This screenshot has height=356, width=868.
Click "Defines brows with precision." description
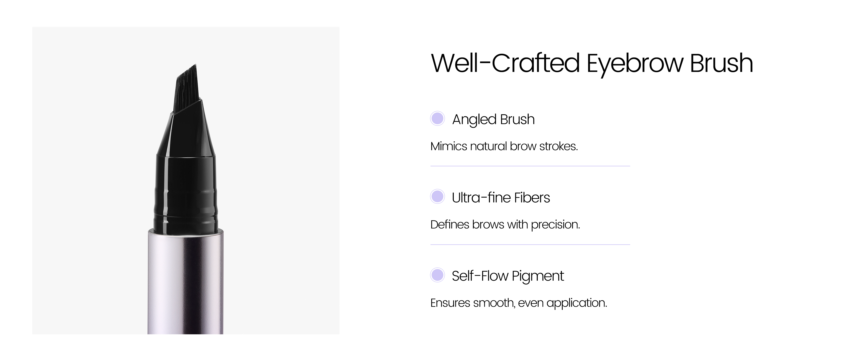pos(505,224)
